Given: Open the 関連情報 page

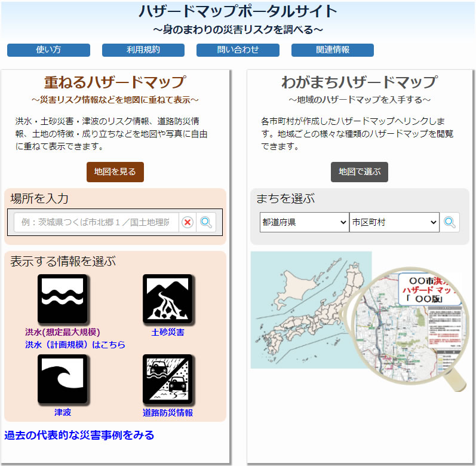Looking at the screenshot, I should click(333, 50).
